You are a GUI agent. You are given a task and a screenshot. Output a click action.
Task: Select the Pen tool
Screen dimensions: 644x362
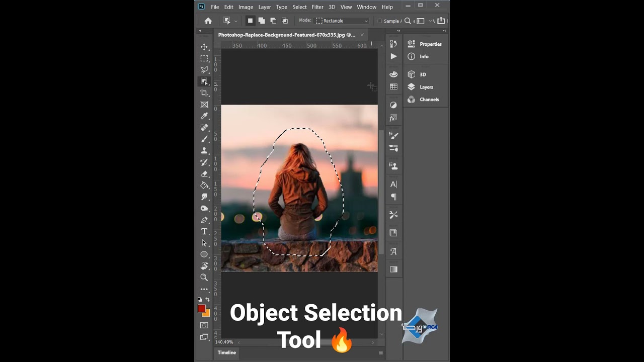tap(204, 220)
